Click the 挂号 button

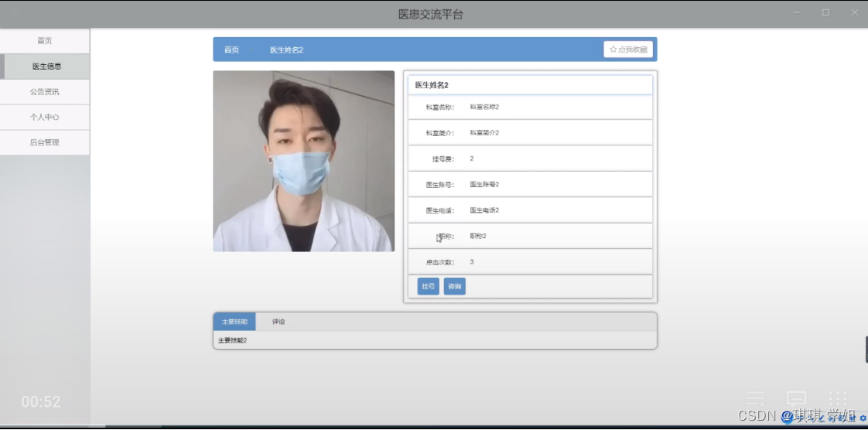coord(428,286)
